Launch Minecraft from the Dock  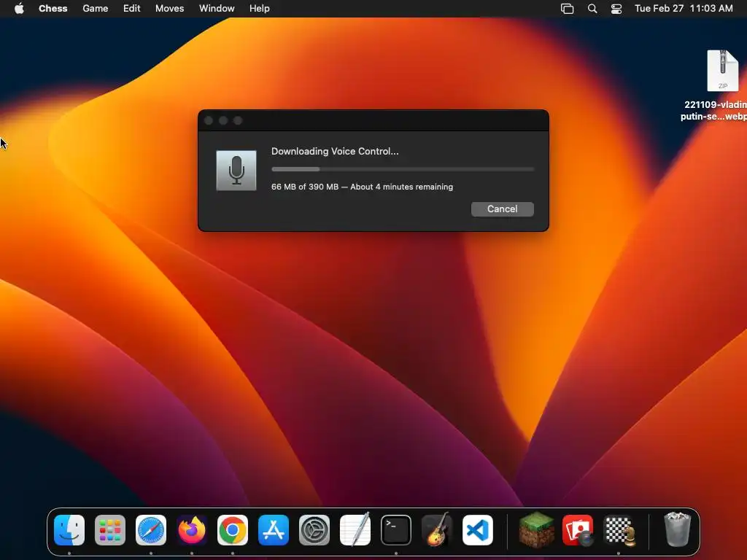tap(536, 530)
